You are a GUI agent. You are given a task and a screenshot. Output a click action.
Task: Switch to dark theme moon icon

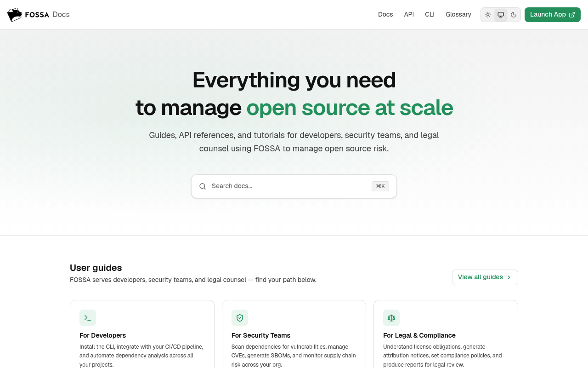coord(514,15)
